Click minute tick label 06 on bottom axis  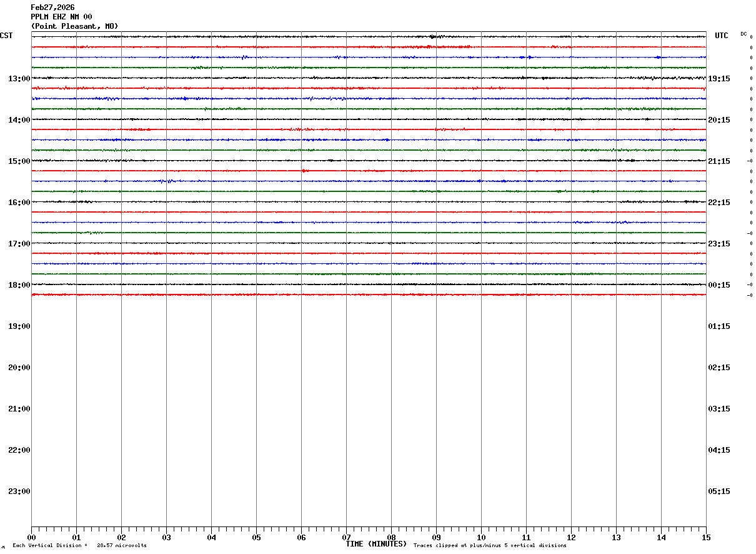tap(301, 537)
